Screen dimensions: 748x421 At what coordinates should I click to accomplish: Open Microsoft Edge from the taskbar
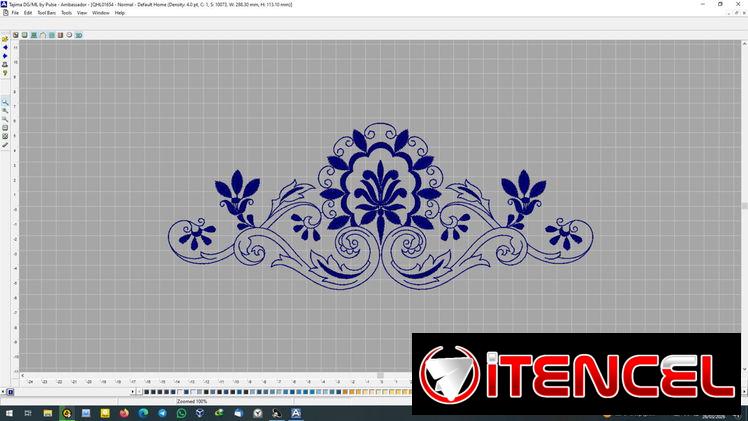point(143,413)
